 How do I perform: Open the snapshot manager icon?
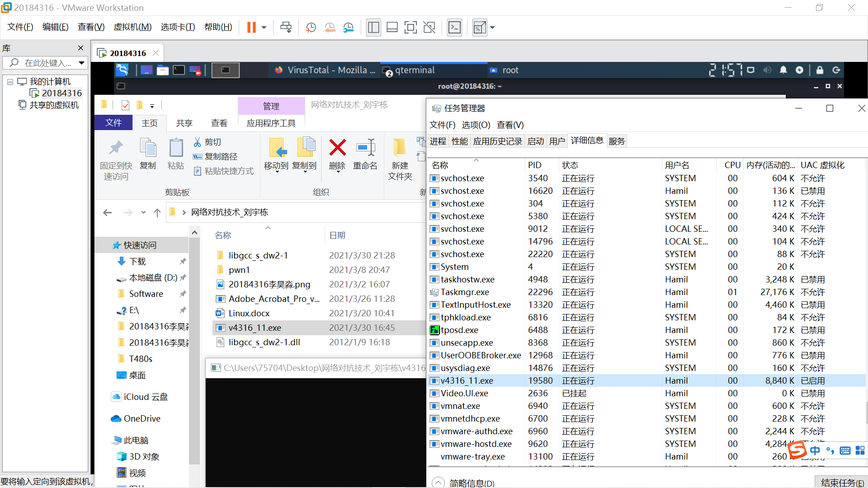(348, 28)
